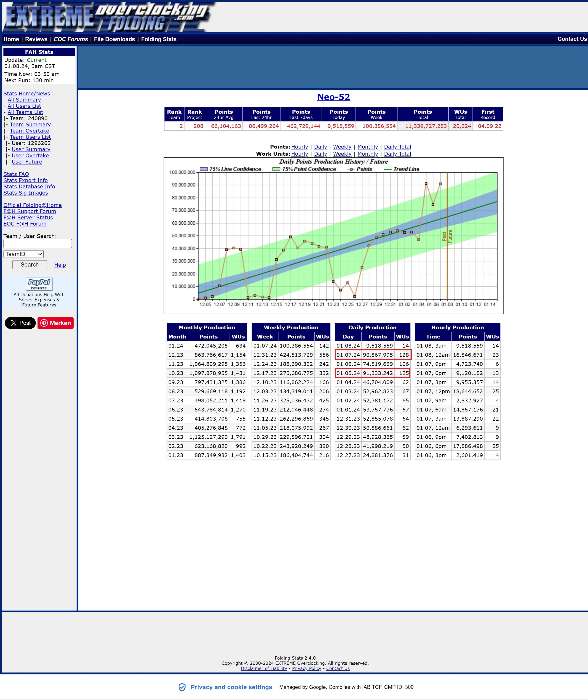Select Daily in the Work Units row
The height and width of the screenshot is (700, 588).
coord(321,154)
